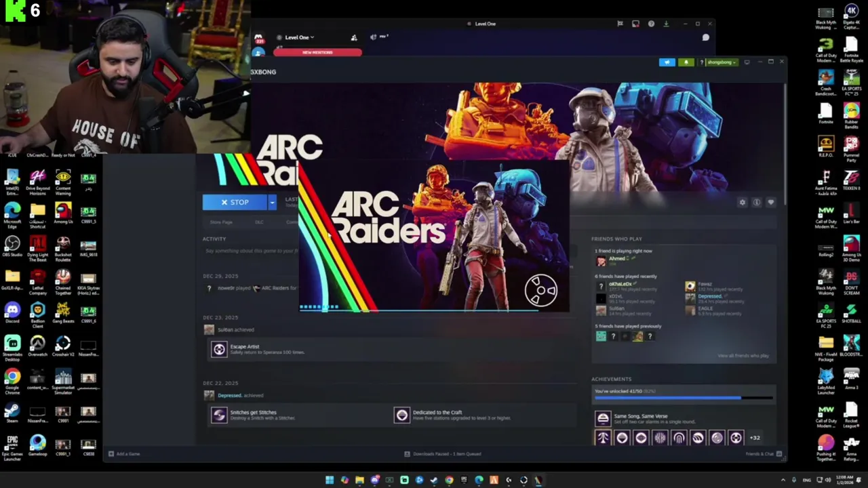Show the +32 more achievements
The width and height of the screenshot is (868, 488).
[754, 438]
